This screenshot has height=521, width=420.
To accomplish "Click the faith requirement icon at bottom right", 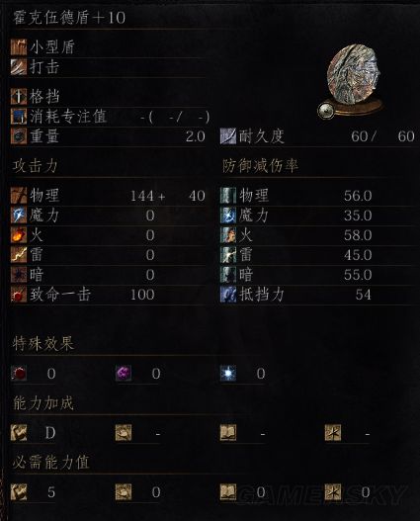I will [x=333, y=492].
